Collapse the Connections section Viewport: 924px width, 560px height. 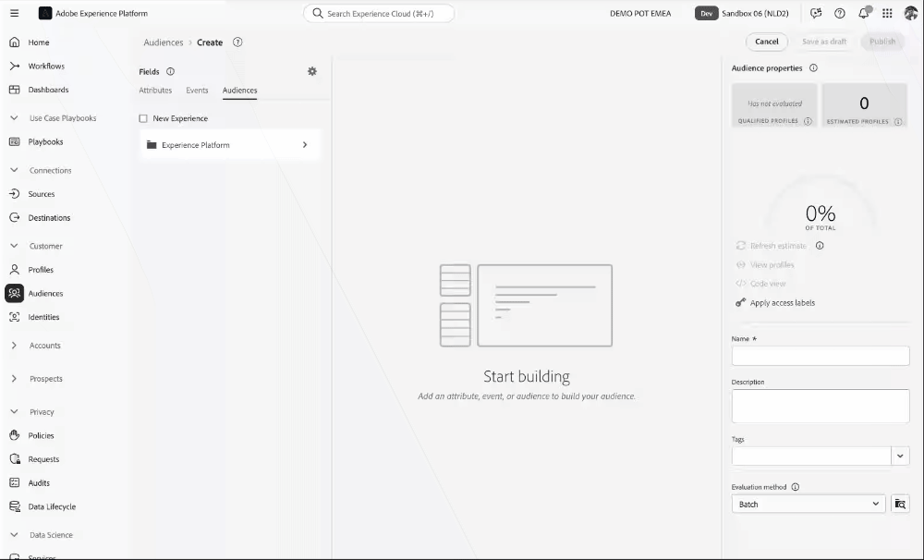14,170
